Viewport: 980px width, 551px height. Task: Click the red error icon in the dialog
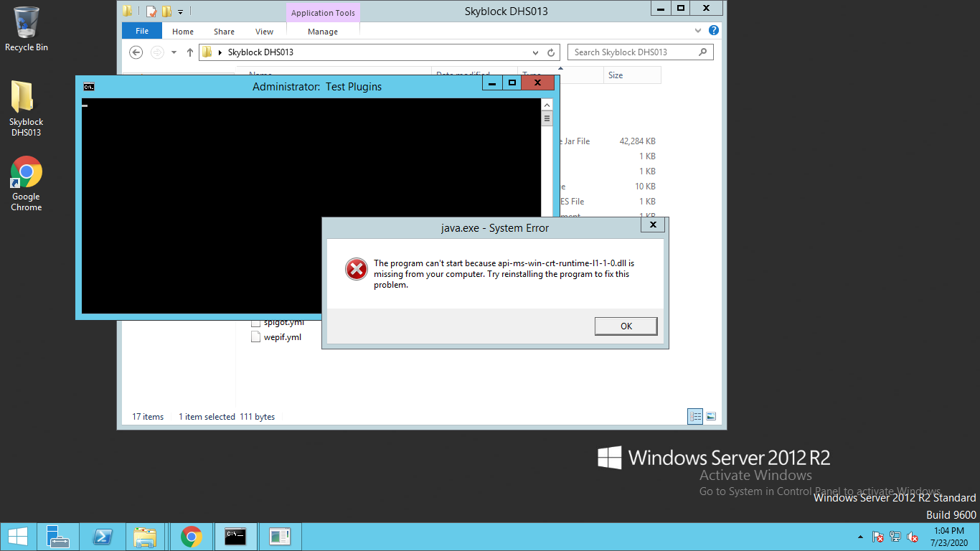point(356,269)
